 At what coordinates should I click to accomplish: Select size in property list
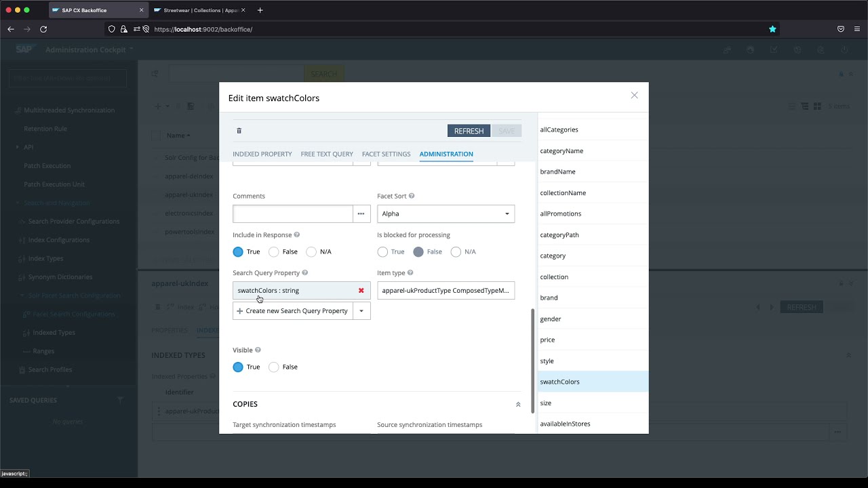pos(593,403)
